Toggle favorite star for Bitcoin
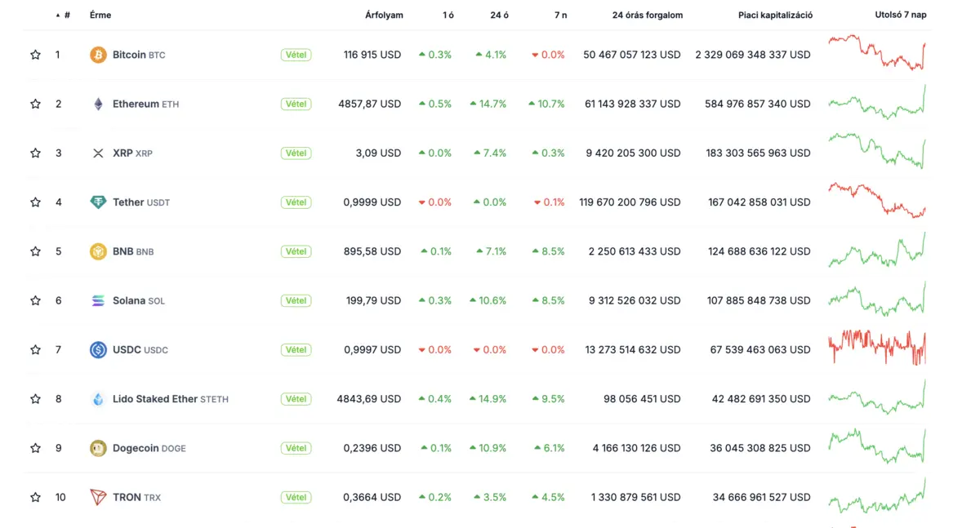Image resolution: width=980 pixels, height=528 pixels. [35, 55]
